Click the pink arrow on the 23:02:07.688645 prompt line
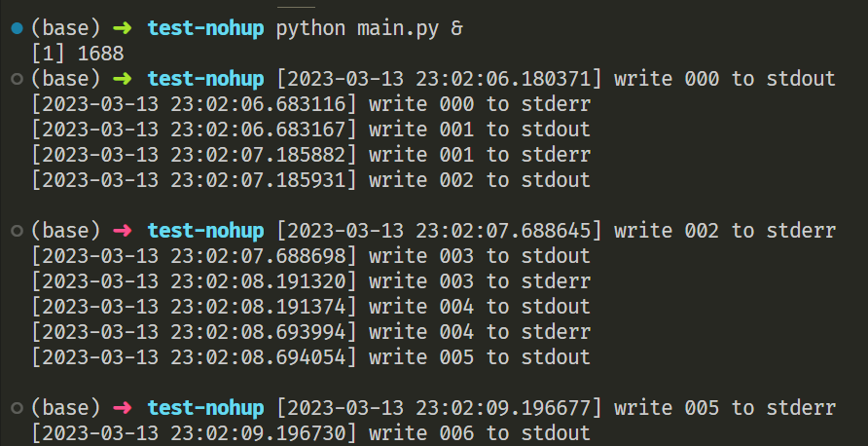Image resolution: width=868 pixels, height=446 pixels. click(126, 231)
